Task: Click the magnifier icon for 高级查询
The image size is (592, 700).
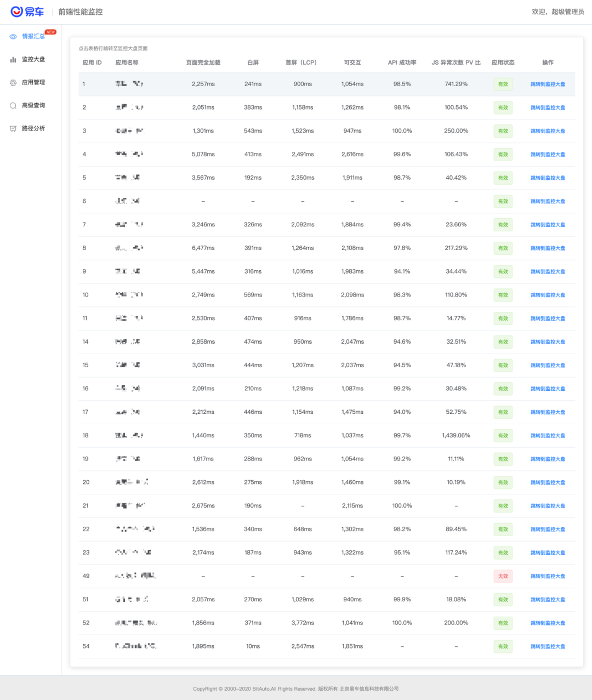Action: click(13, 106)
